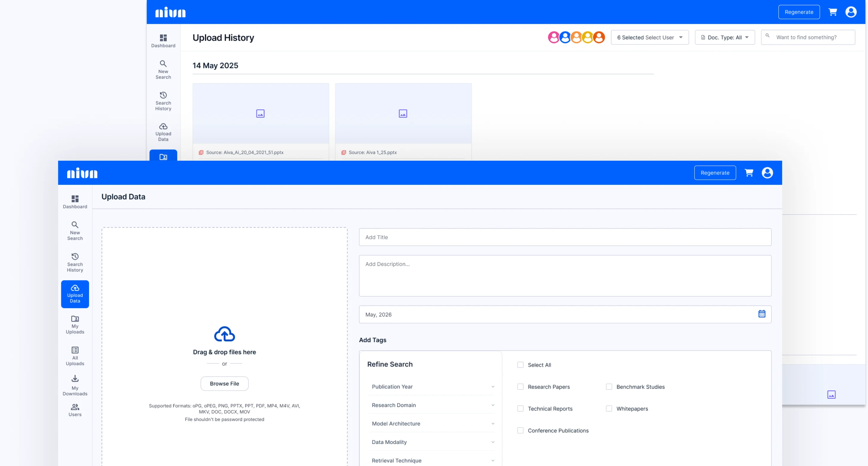868x466 pixels.
Task: Click search magnifier icon in Upload History search
Action: 767,35
